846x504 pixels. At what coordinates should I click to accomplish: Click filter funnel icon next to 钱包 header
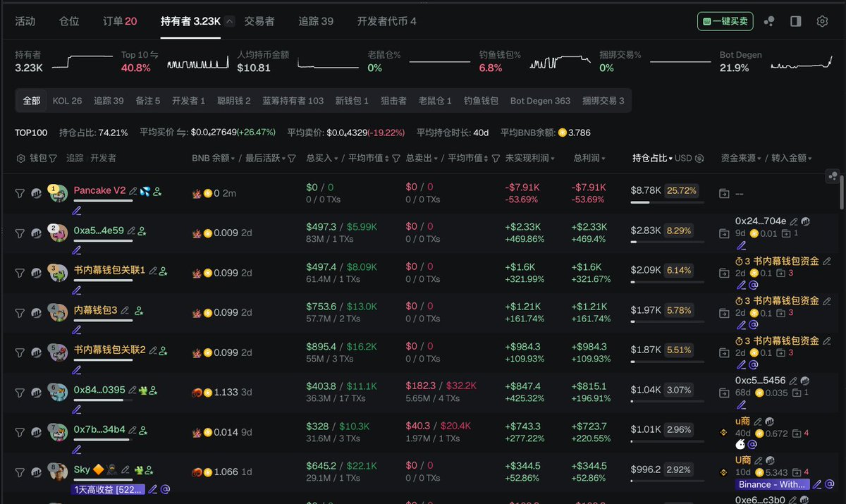click(53, 159)
